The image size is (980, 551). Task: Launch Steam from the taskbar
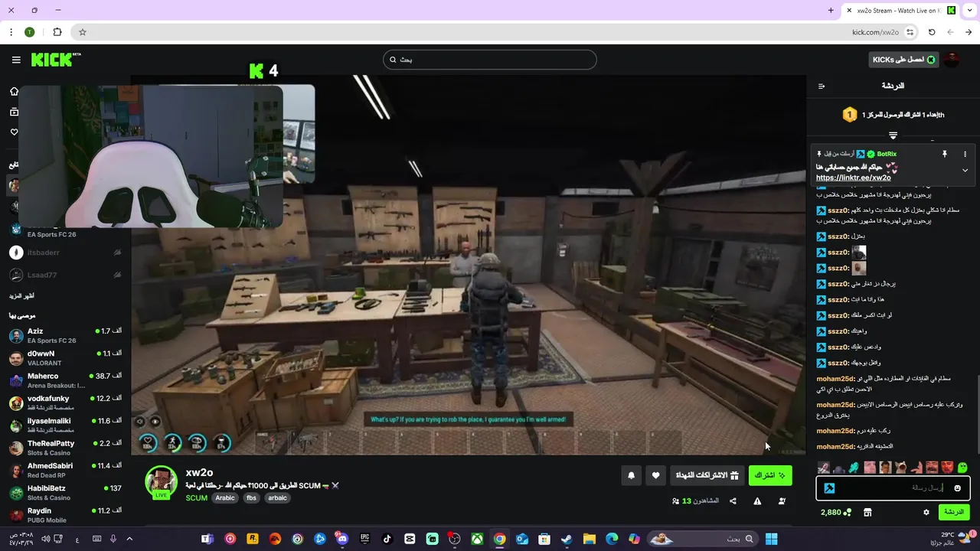tap(567, 539)
